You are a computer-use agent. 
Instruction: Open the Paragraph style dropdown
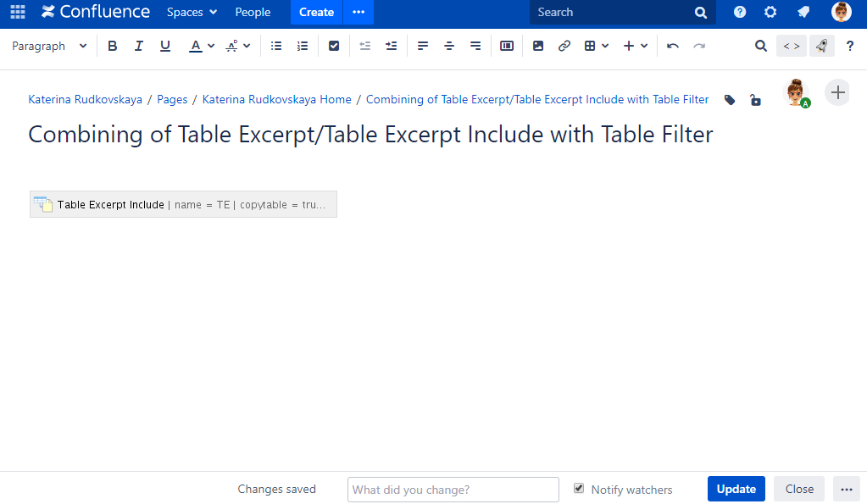coord(49,47)
